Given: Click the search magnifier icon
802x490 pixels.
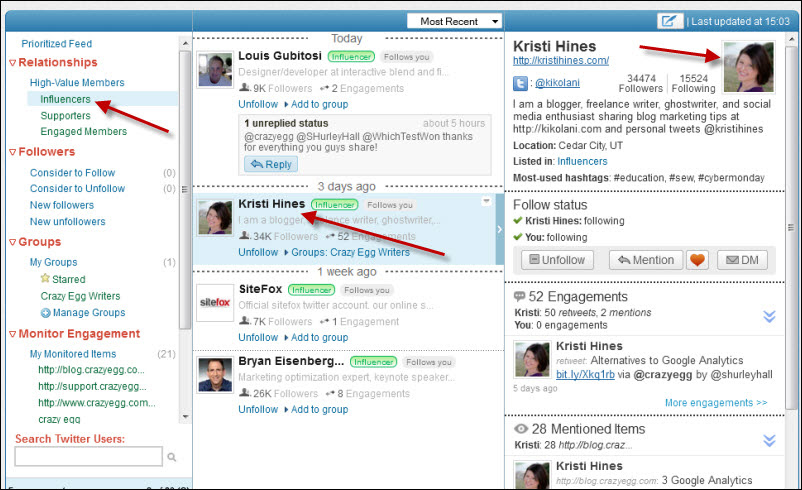Looking at the screenshot, I should point(172,457).
